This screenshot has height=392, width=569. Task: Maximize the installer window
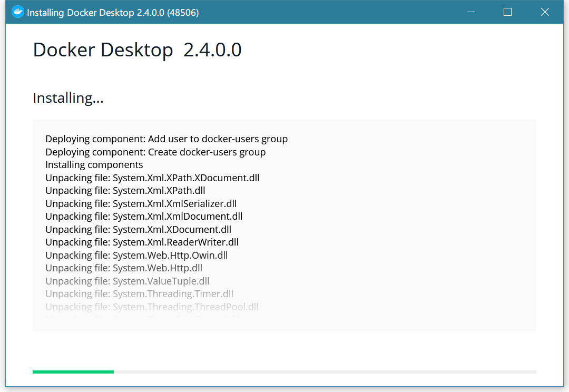point(508,12)
